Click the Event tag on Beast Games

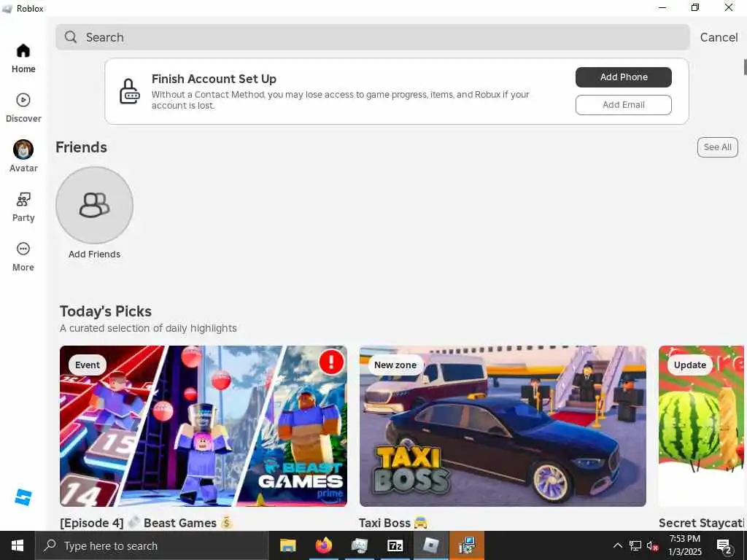88,365
